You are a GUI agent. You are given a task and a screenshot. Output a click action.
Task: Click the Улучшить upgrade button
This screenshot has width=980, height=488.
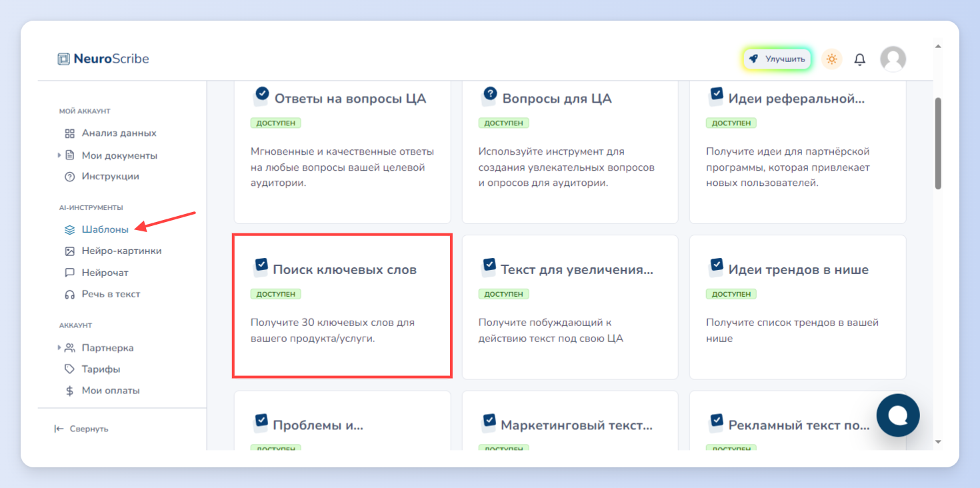click(x=777, y=59)
